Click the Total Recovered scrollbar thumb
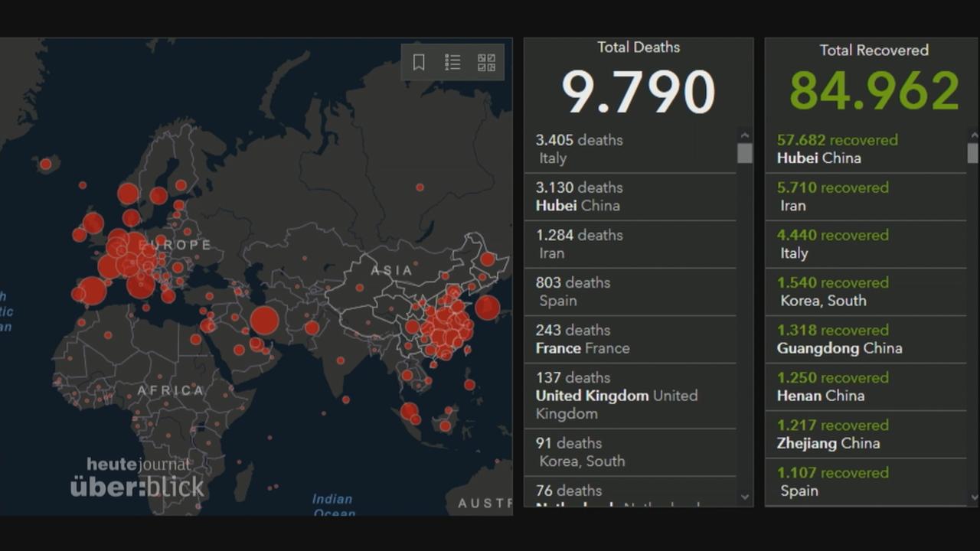Viewport: 980px width, 551px height. (972, 153)
